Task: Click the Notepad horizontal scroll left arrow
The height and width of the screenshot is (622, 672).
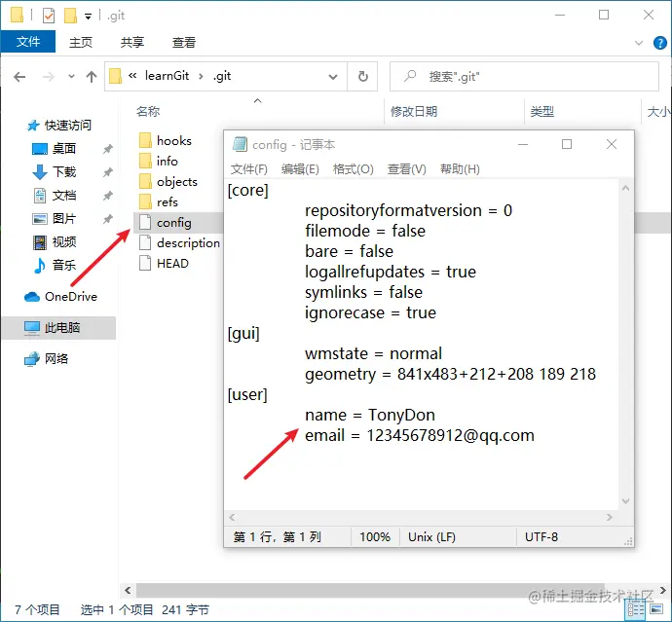Action: [x=232, y=518]
